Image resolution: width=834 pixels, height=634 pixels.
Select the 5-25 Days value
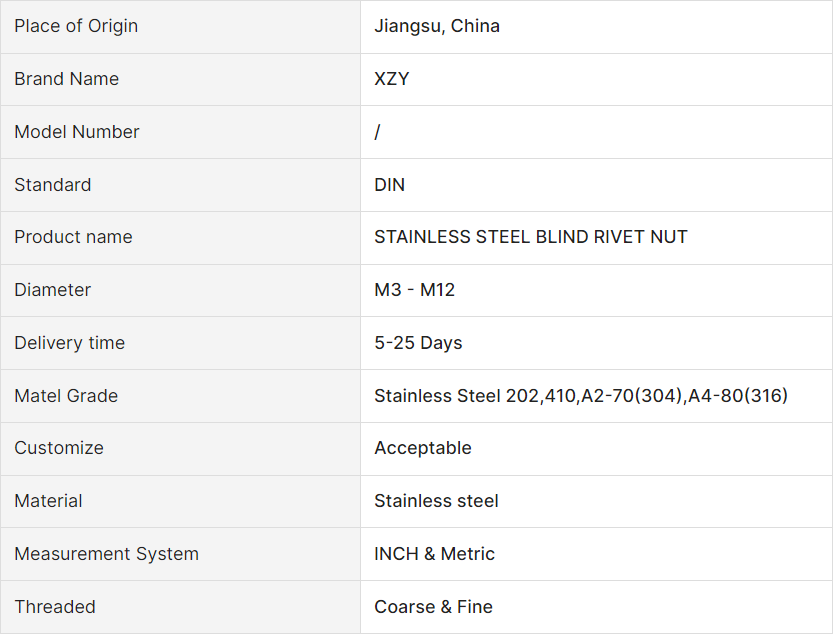coord(418,343)
